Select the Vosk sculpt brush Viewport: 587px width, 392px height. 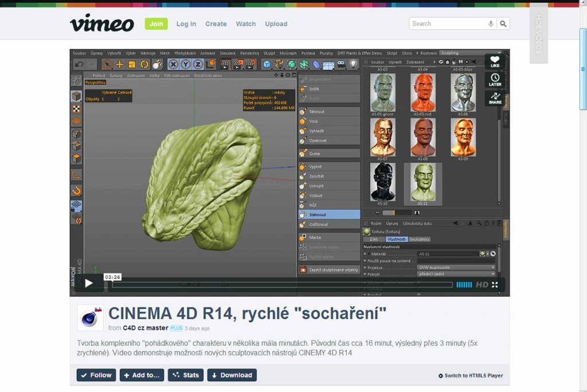pyautogui.click(x=330, y=121)
